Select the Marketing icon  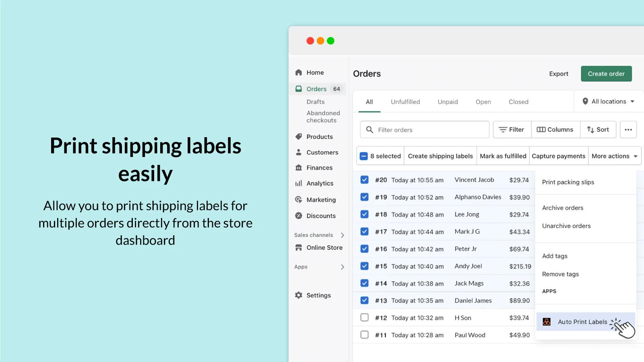299,200
